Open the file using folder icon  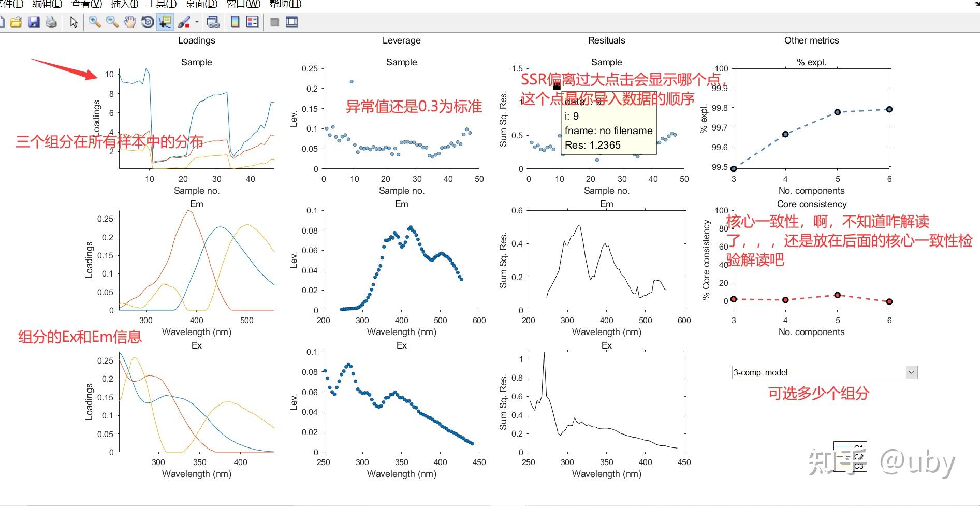(16, 22)
